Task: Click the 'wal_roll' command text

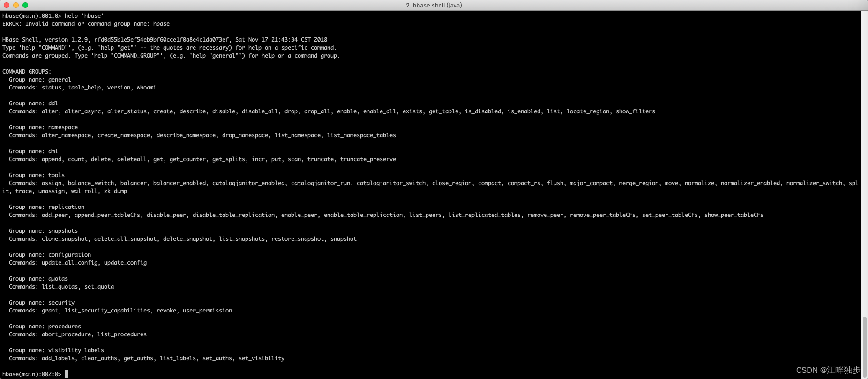Action: tap(84, 191)
